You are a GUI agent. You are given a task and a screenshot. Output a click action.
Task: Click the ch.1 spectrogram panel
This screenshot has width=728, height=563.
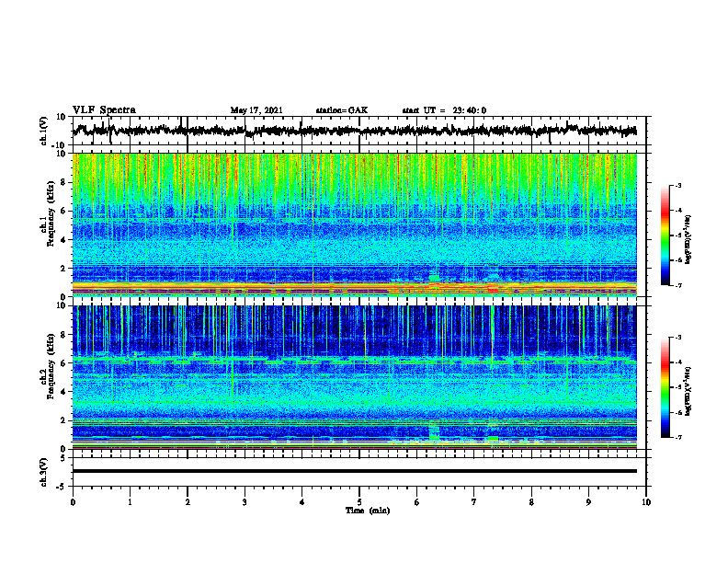pos(354,224)
